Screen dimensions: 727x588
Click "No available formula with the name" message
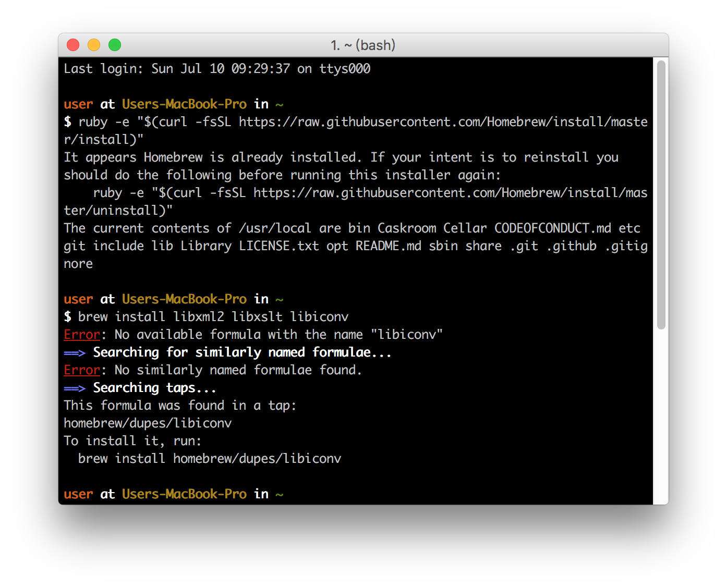[x=278, y=335]
